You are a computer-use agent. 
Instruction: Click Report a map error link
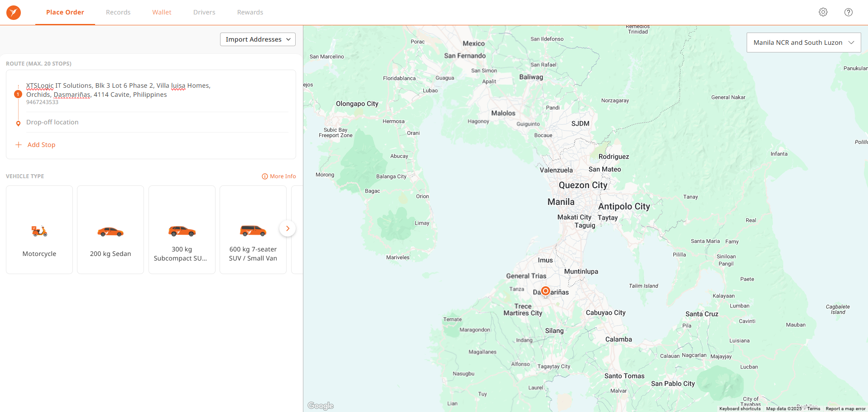[845, 408]
